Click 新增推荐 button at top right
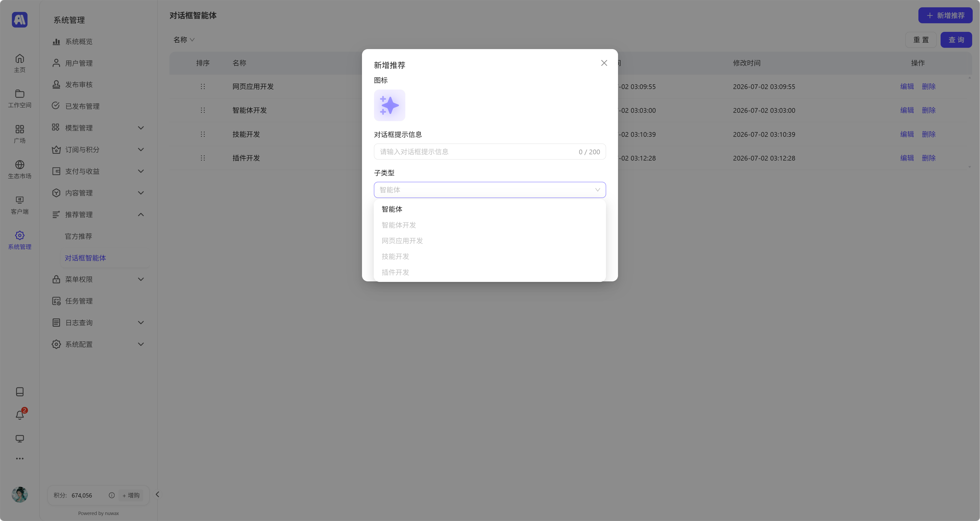 [945, 15]
